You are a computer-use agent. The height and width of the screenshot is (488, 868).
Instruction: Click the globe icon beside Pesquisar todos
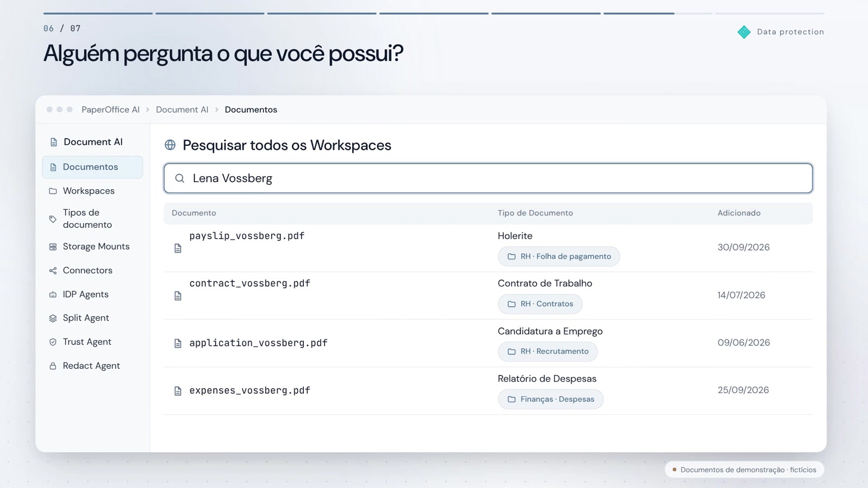point(170,145)
